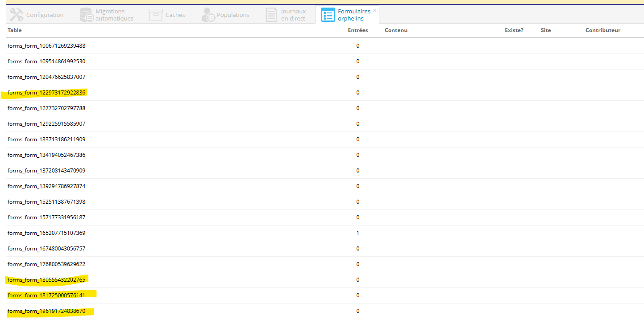Select row forms_form_165207715107369
Screen dimensions: 644x320
coord(46,233)
